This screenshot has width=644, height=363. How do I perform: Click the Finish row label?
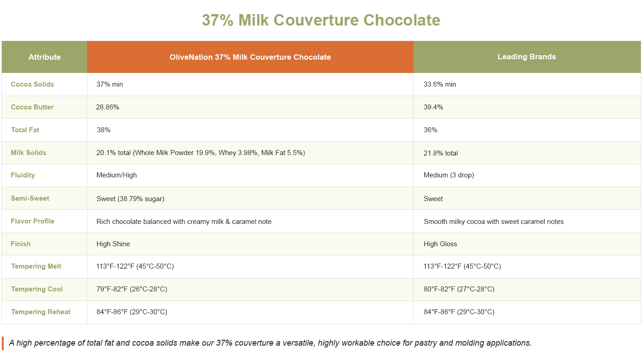click(x=21, y=244)
